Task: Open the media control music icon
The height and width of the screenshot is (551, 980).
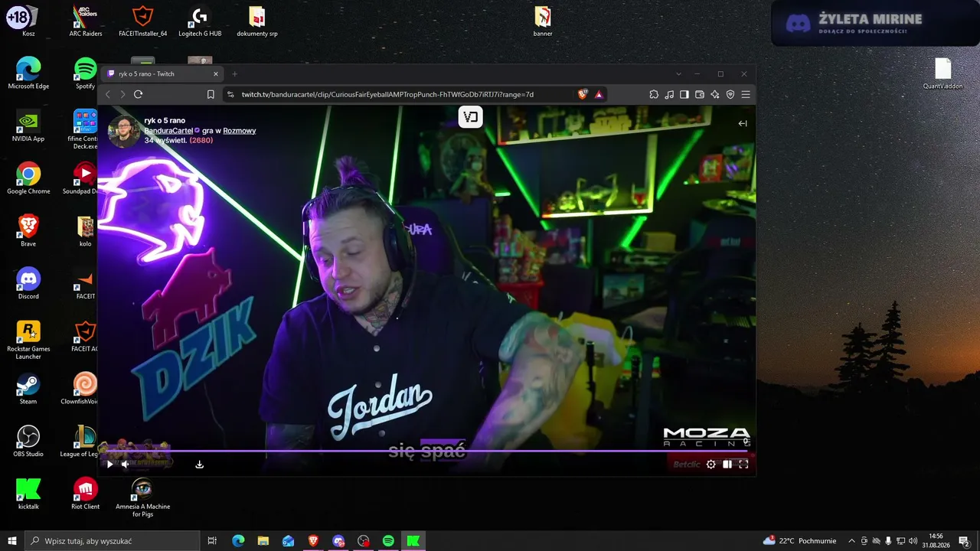Action: click(x=669, y=94)
